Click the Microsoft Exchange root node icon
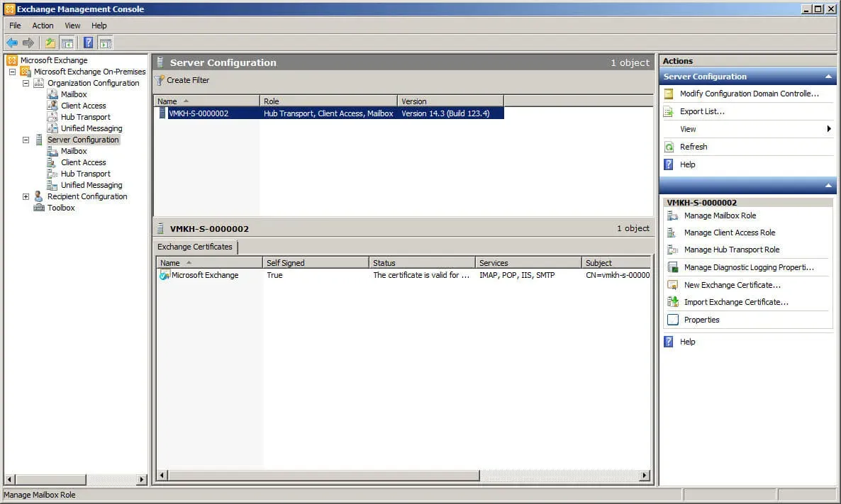This screenshot has width=841, height=504. point(12,60)
